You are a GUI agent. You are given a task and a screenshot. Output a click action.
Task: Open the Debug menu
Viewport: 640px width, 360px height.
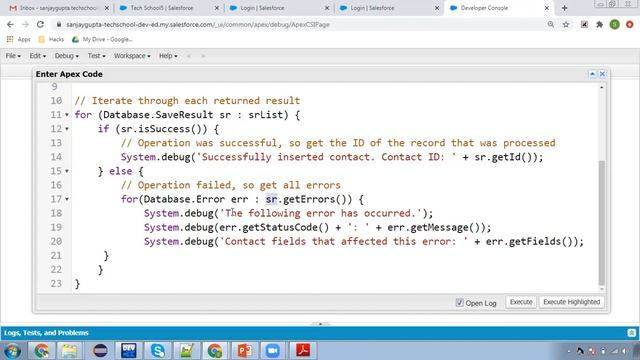67,56
